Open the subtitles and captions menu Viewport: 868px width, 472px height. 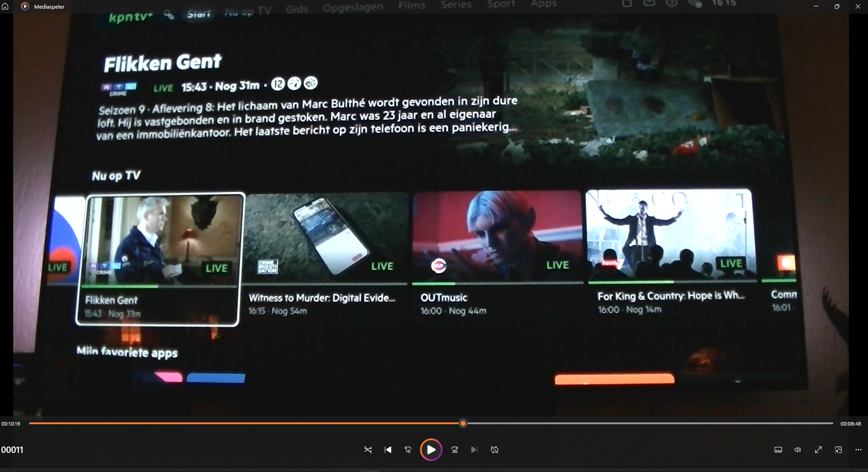(x=778, y=450)
